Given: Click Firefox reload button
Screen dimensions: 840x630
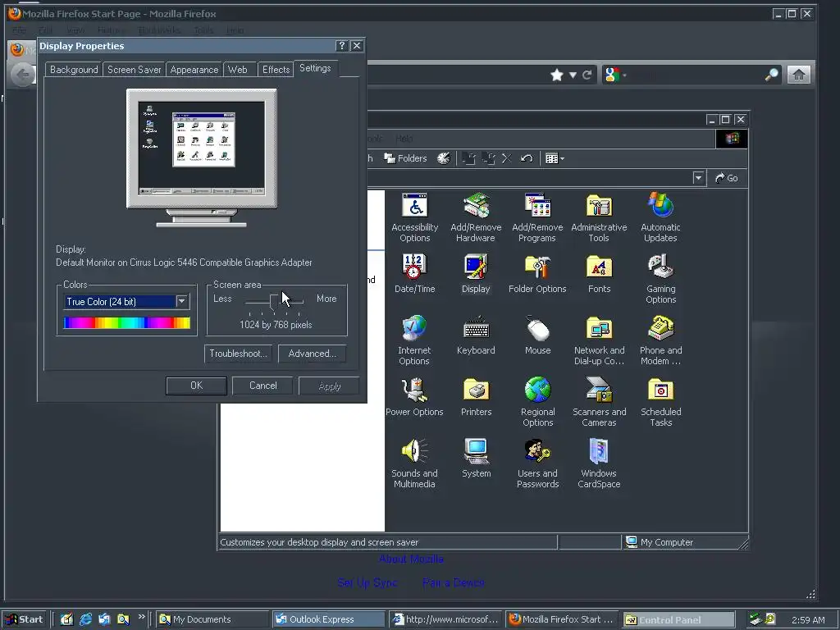Looking at the screenshot, I should coord(587,75).
